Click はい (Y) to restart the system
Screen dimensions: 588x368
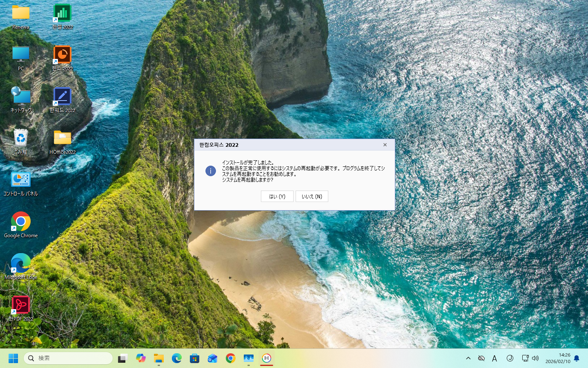point(277,196)
